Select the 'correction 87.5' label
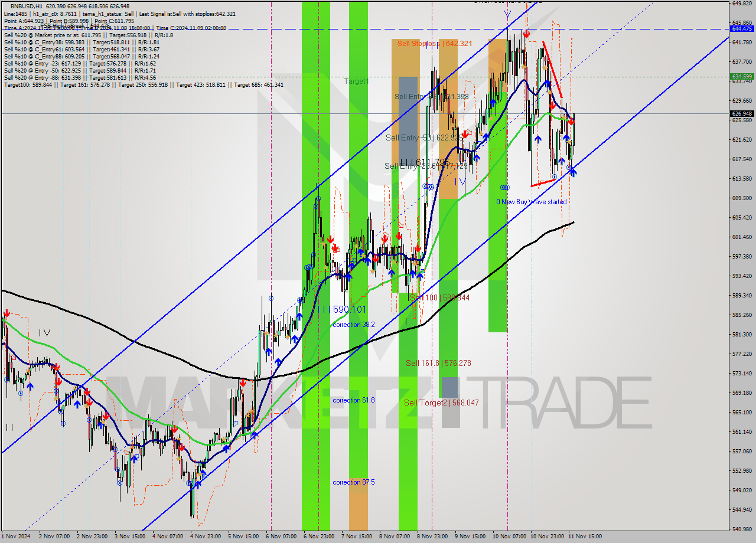Viewport: 756px width, 543px height. (353, 482)
